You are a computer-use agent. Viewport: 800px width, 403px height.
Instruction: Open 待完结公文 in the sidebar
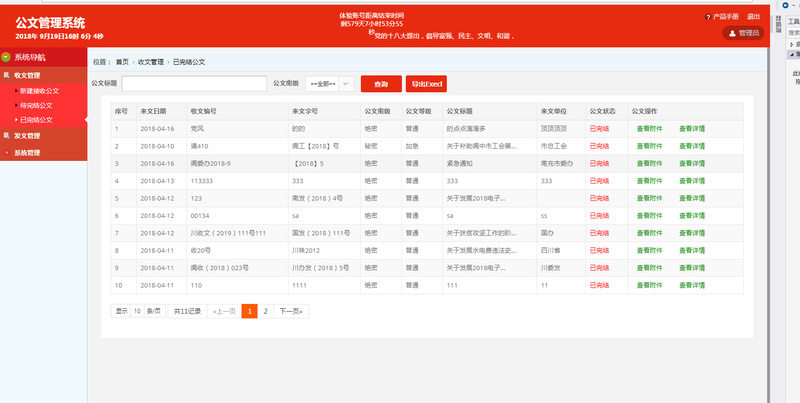tap(36, 106)
